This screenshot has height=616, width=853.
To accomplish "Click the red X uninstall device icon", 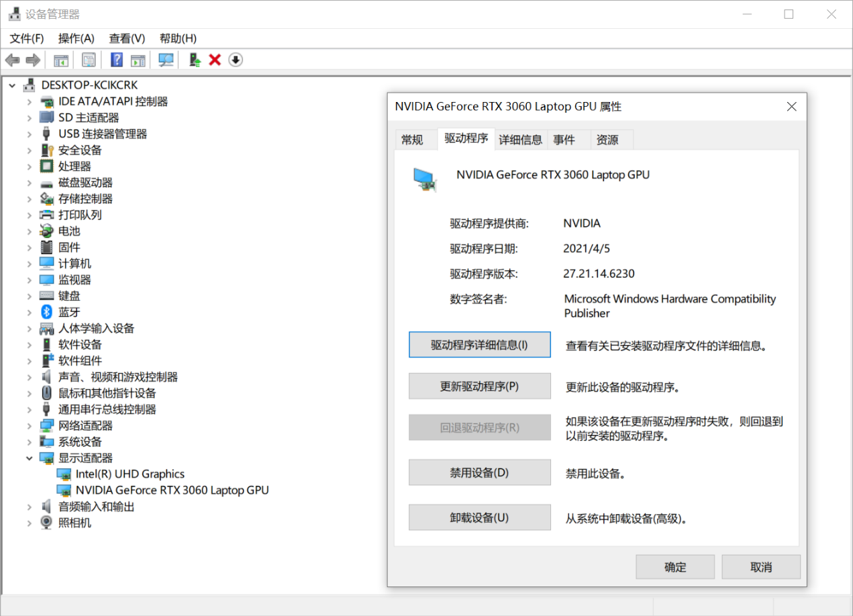I will (x=215, y=60).
